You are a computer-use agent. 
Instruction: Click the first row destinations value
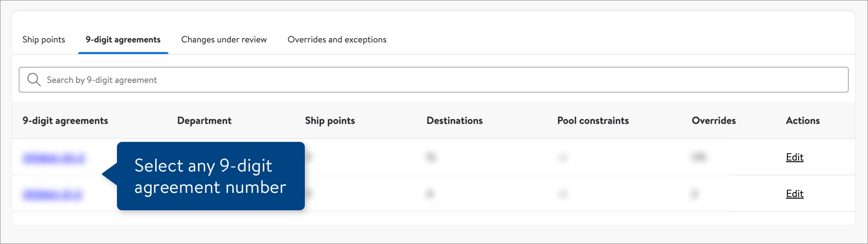pyautogui.click(x=431, y=158)
